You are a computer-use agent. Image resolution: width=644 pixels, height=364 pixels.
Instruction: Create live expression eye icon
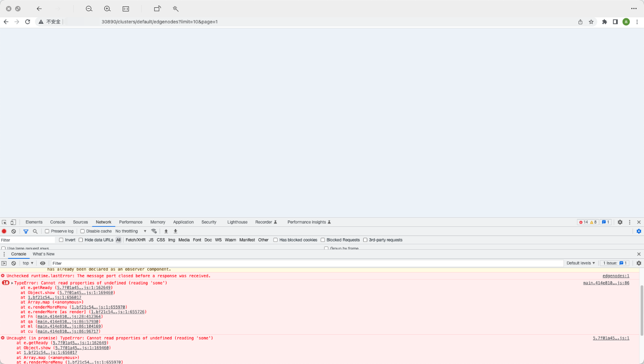click(43, 263)
